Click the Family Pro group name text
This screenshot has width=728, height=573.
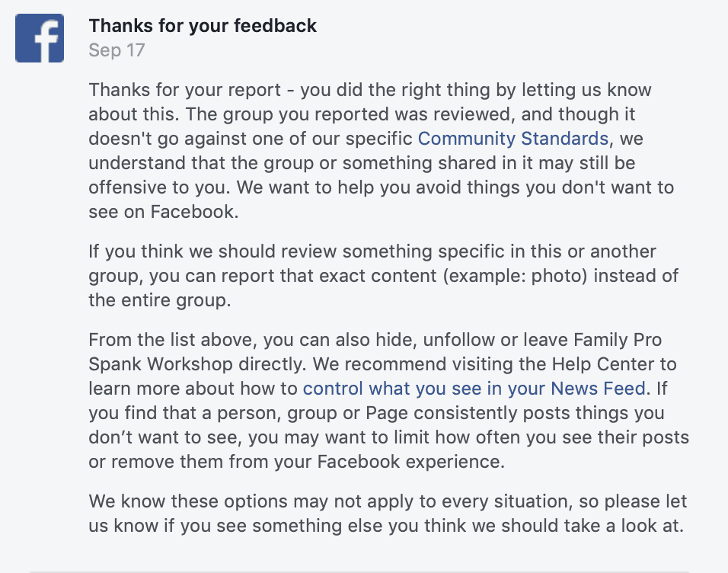[x=618, y=340]
